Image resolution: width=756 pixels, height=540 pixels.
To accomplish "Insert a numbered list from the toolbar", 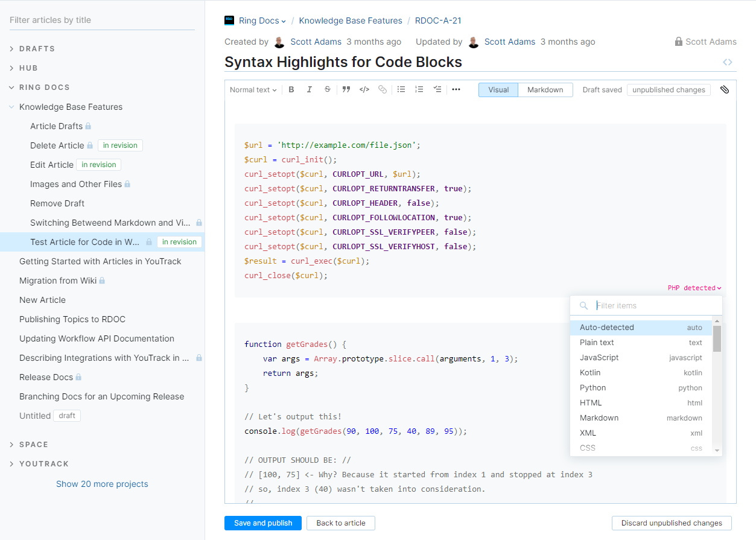I will (x=419, y=89).
